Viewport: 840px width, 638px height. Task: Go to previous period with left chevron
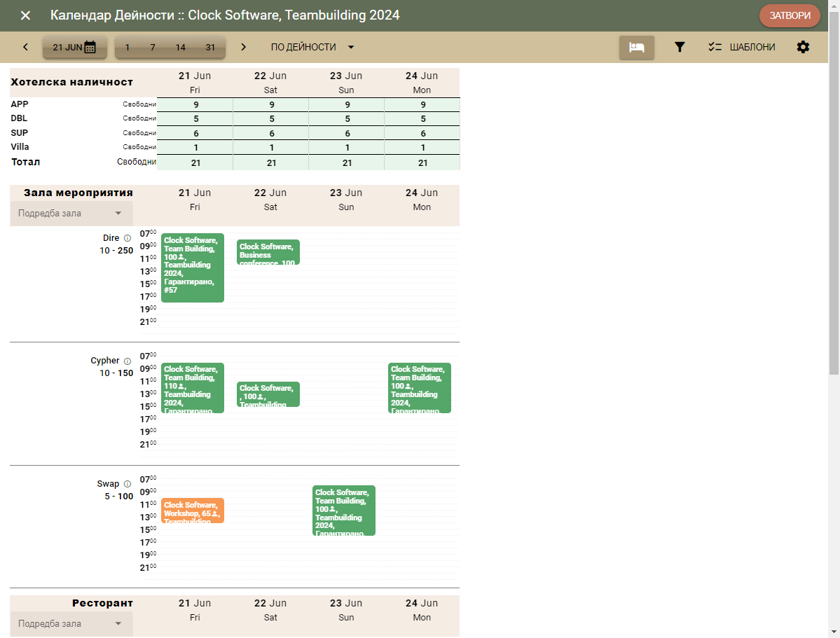(25, 47)
